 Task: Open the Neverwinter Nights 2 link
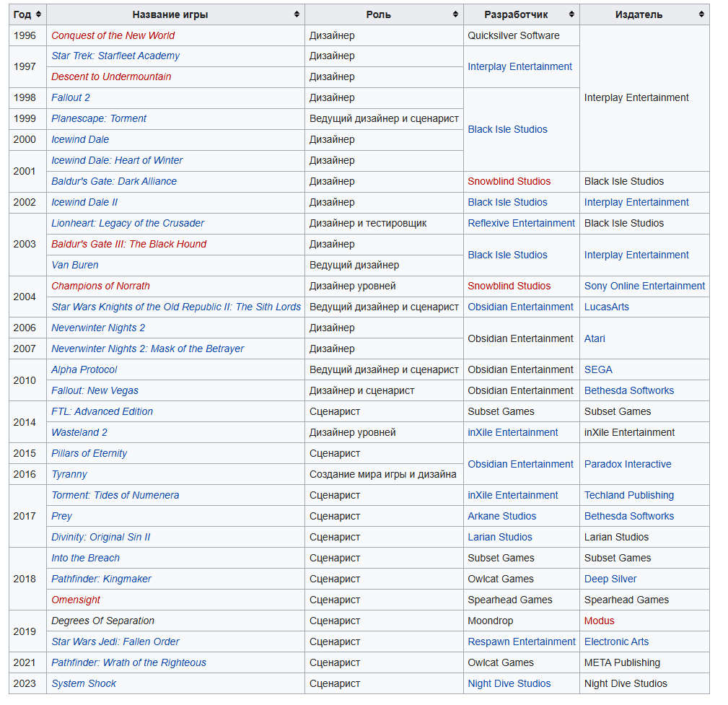[x=98, y=328]
